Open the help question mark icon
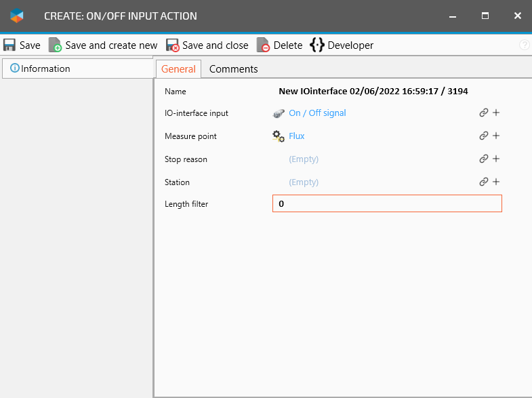The image size is (532, 398). pyautogui.click(x=524, y=45)
